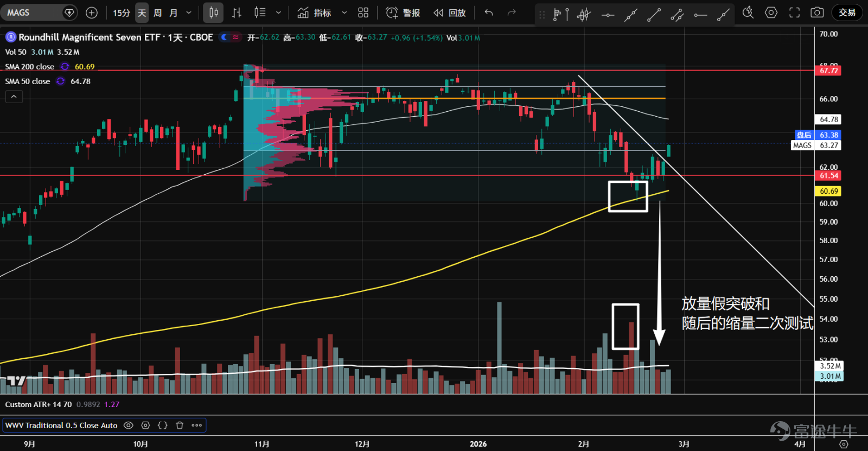View WWV Traditional indicator source code
The height and width of the screenshot is (451, 868).
[163, 425]
